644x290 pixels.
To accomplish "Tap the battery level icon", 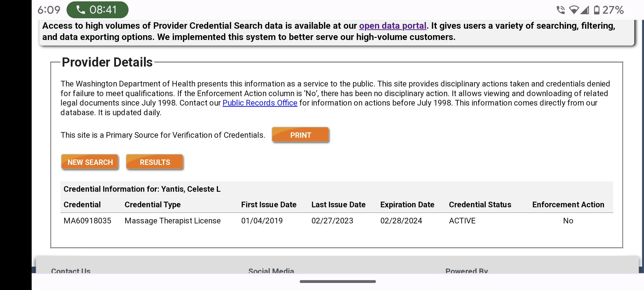I will point(597,10).
